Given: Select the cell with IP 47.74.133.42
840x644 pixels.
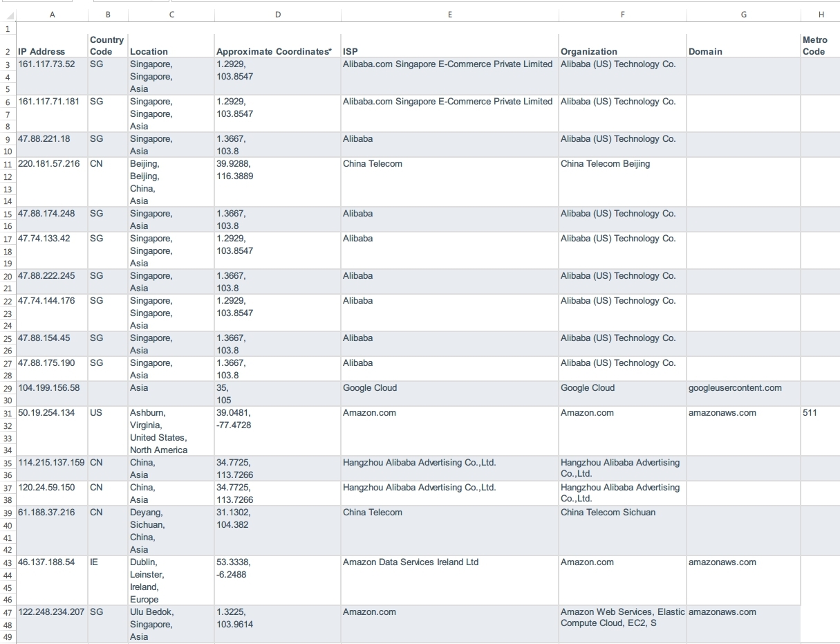Looking at the screenshot, I should click(52, 250).
